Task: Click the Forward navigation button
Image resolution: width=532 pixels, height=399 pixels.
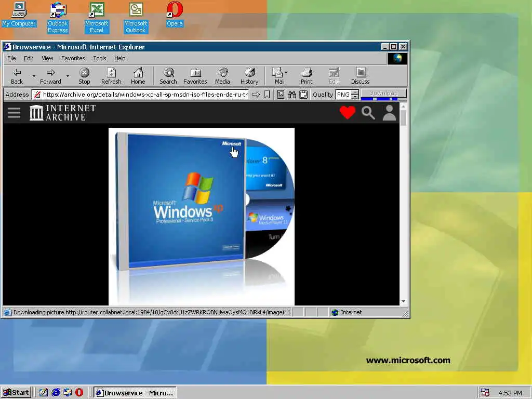Action: (x=50, y=76)
